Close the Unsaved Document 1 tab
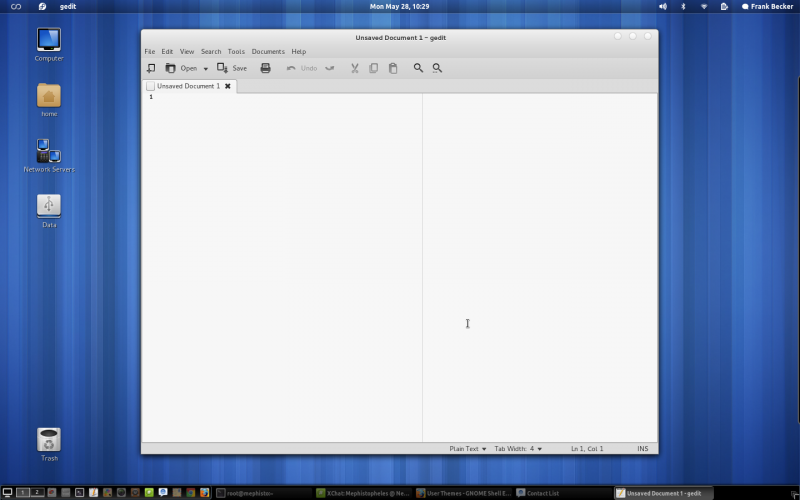800x500 pixels. [228, 86]
